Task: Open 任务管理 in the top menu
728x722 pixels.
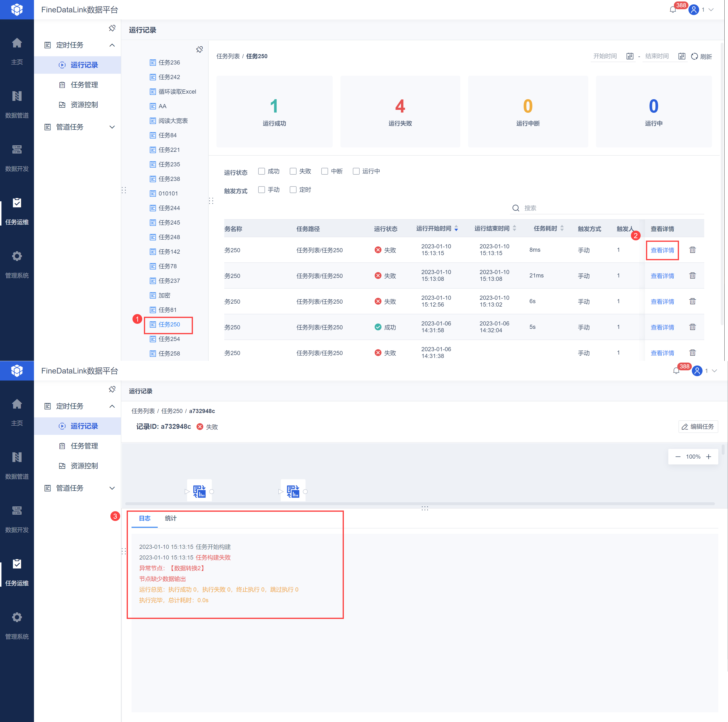Action: 84,85
